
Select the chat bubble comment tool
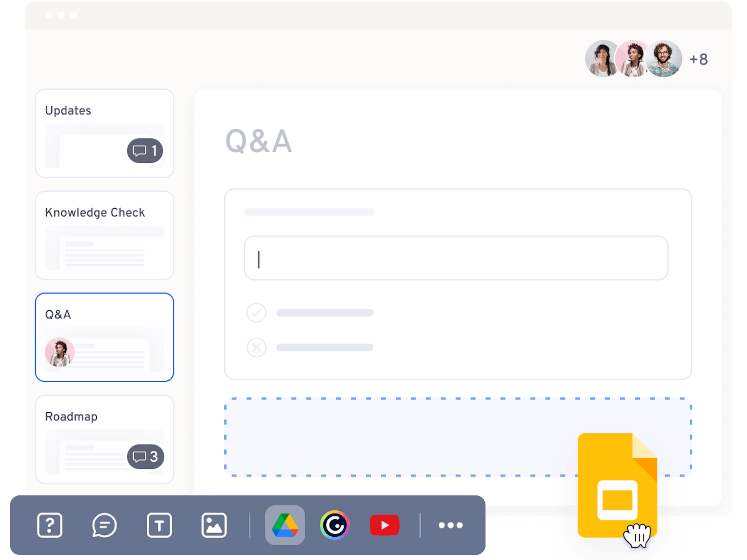coord(104,525)
